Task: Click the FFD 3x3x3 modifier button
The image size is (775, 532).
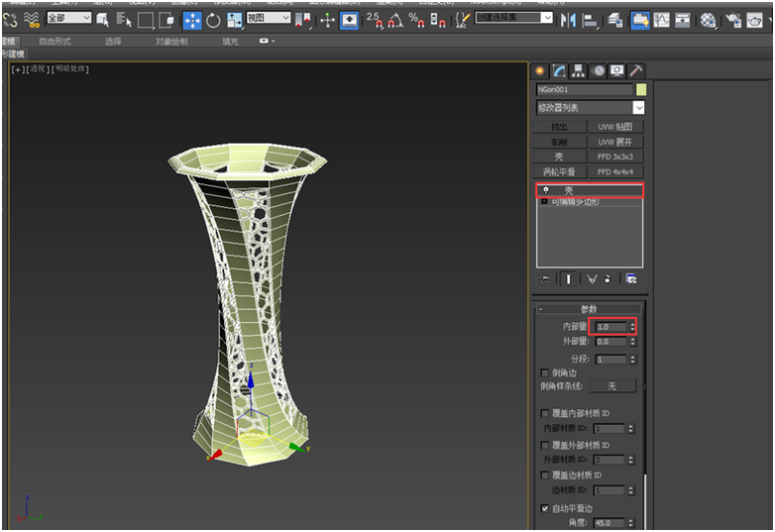Action: [615, 158]
